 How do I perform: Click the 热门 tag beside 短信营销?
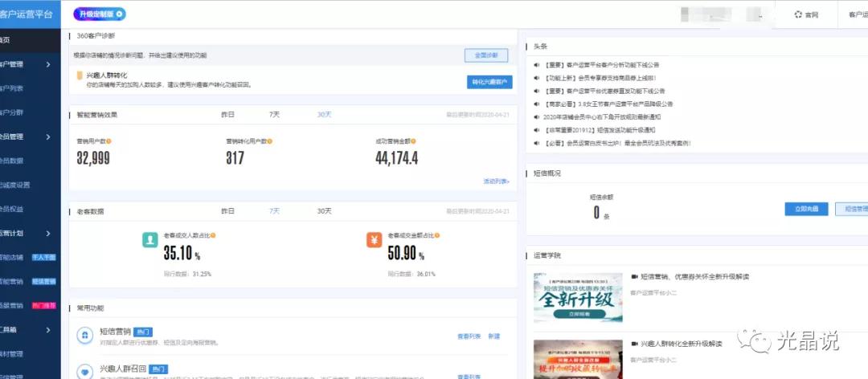click(x=143, y=332)
